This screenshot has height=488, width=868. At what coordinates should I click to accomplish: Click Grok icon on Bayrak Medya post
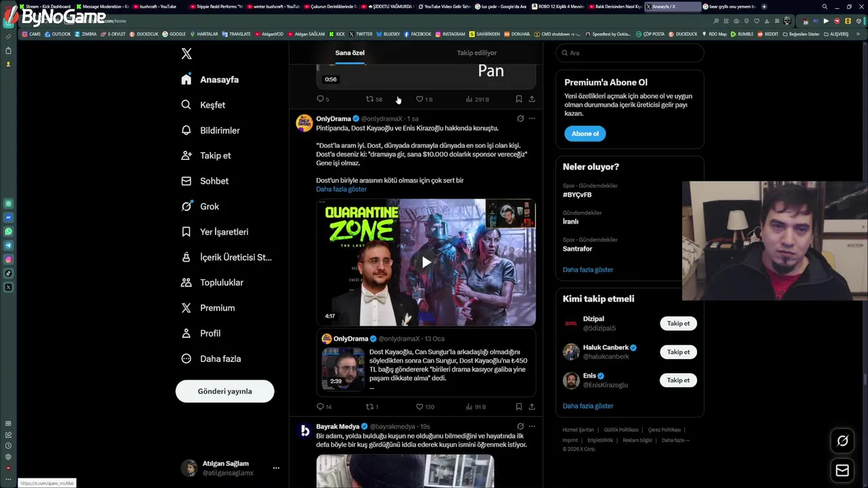pos(520,426)
